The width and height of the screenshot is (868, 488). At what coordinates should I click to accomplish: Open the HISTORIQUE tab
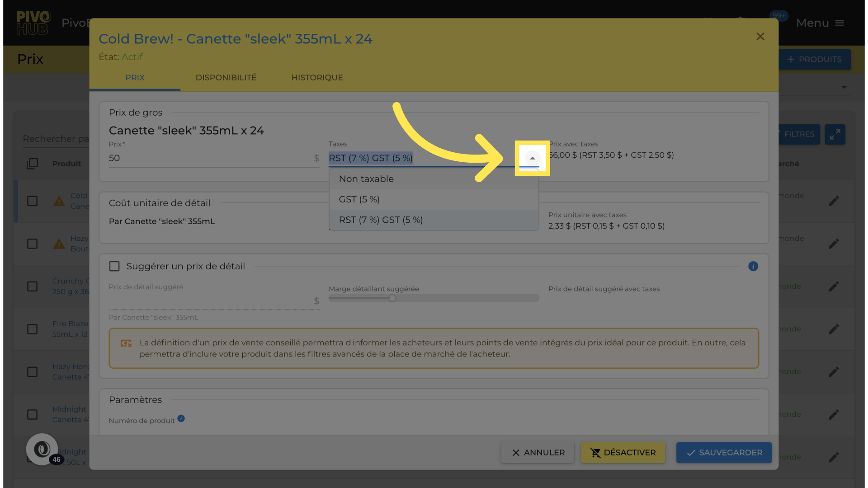[317, 78]
